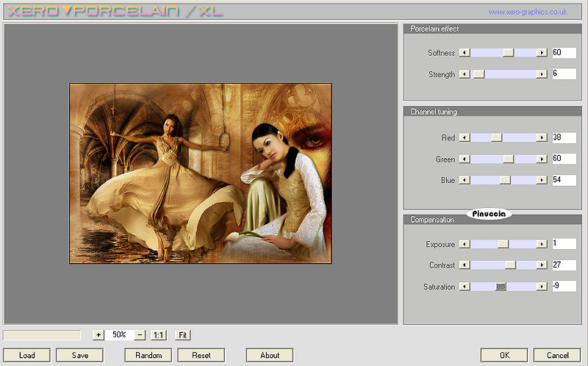Set zoom to 1:1 actual size
Image resolution: width=588 pixels, height=366 pixels.
point(158,335)
